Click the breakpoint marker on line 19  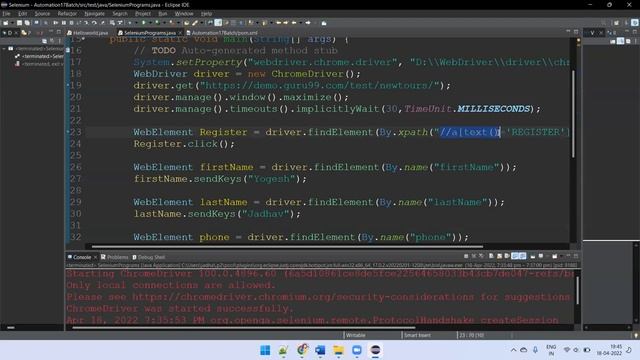[x=68, y=85]
